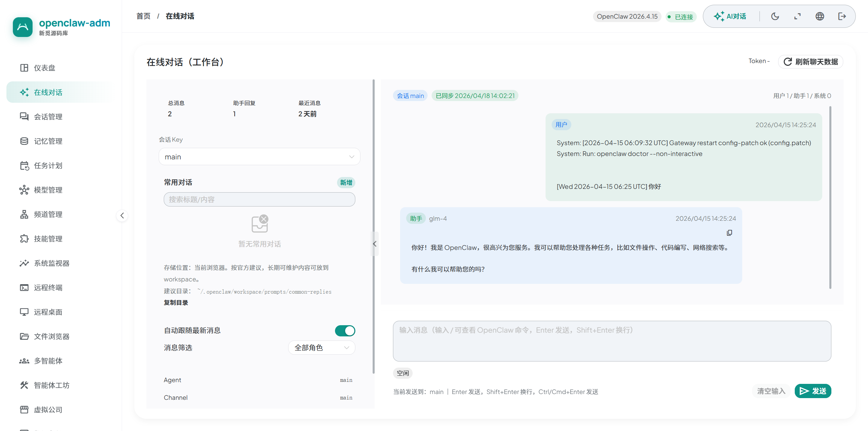The height and width of the screenshot is (431, 868).
Task: Click the logout exit icon
Action: pyautogui.click(x=842, y=16)
